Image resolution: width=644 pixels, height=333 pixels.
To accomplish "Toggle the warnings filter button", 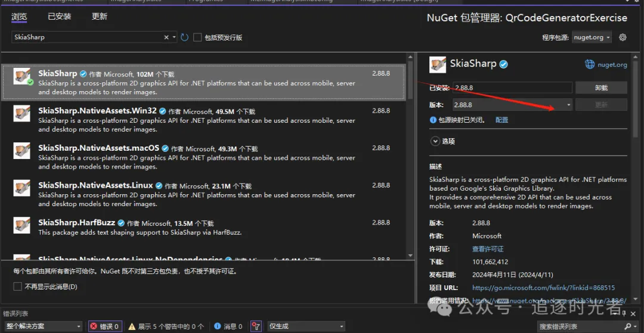I will tap(166, 326).
